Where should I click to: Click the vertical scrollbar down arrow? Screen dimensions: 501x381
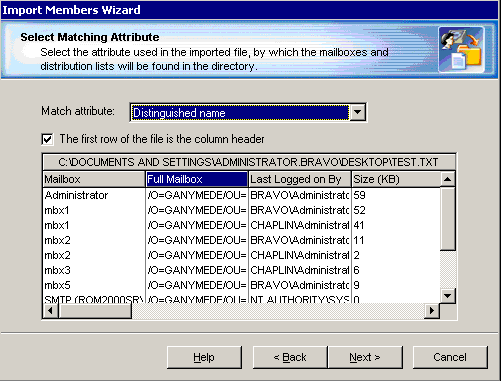[x=448, y=295]
